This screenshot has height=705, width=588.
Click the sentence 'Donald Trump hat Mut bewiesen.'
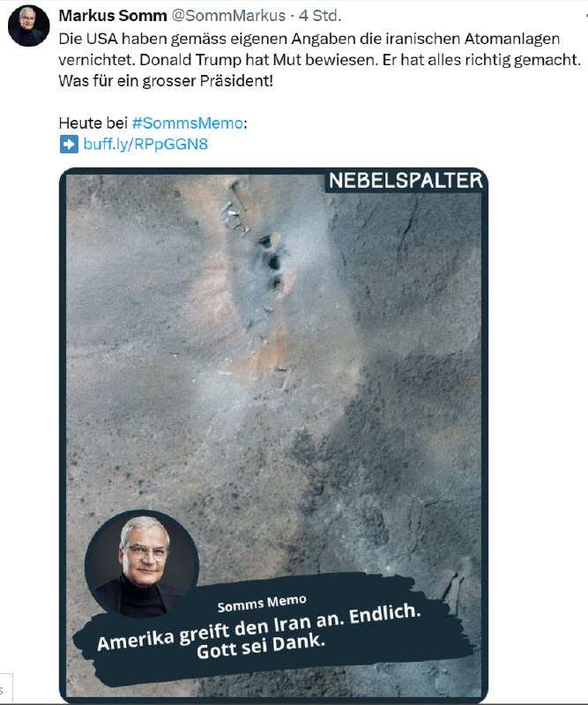(x=258, y=60)
